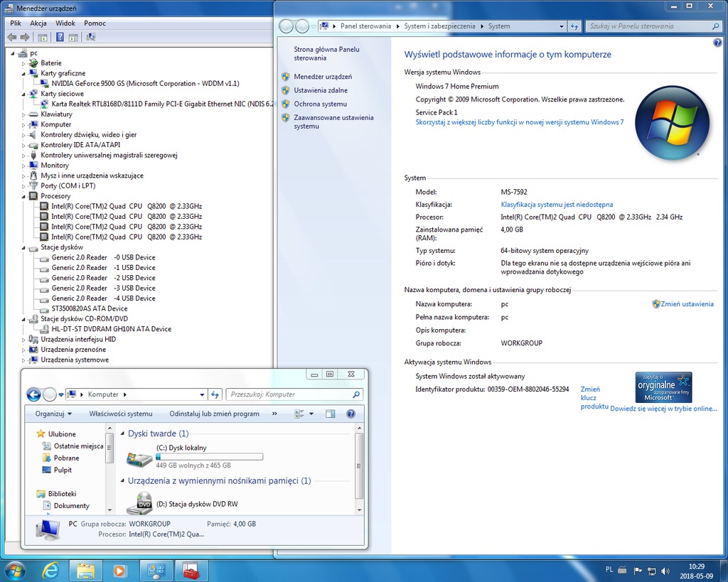Click System help question mark icon
The image size is (728, 582).
click(x=717, y=43)
